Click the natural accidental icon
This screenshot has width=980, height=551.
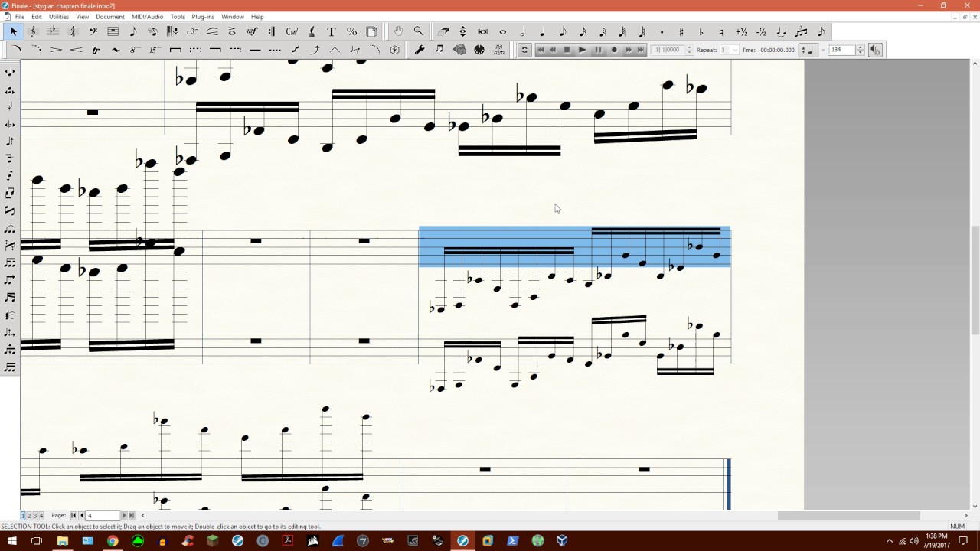(721, 31)
